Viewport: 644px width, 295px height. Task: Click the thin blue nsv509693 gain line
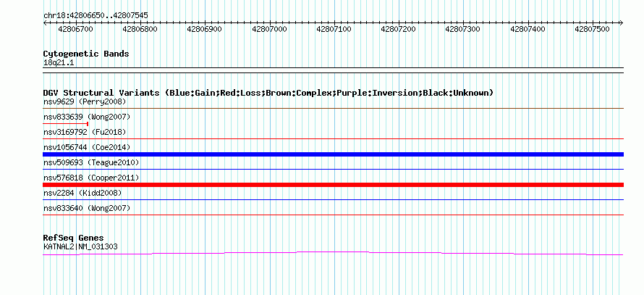333,169
